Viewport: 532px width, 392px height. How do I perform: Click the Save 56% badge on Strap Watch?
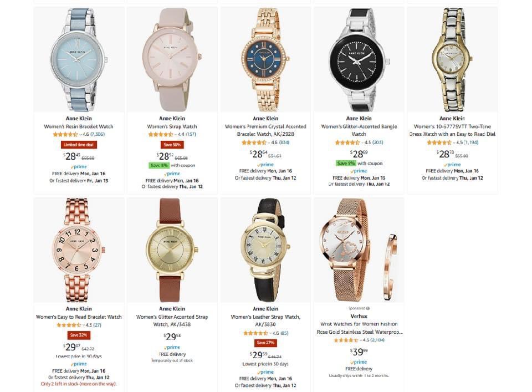[x=172, y=145]
